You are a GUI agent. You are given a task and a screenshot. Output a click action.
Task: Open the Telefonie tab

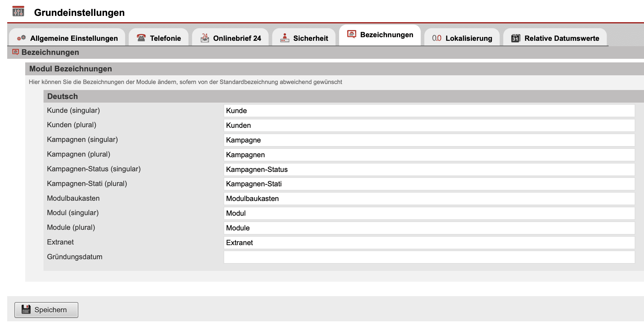point(165,38)
